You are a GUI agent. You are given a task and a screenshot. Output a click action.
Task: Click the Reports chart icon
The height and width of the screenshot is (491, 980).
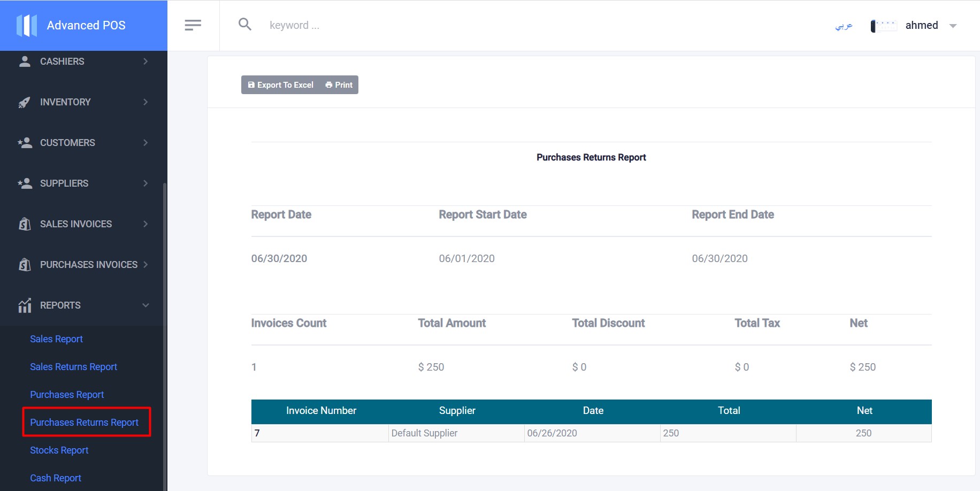coord(25,305)
